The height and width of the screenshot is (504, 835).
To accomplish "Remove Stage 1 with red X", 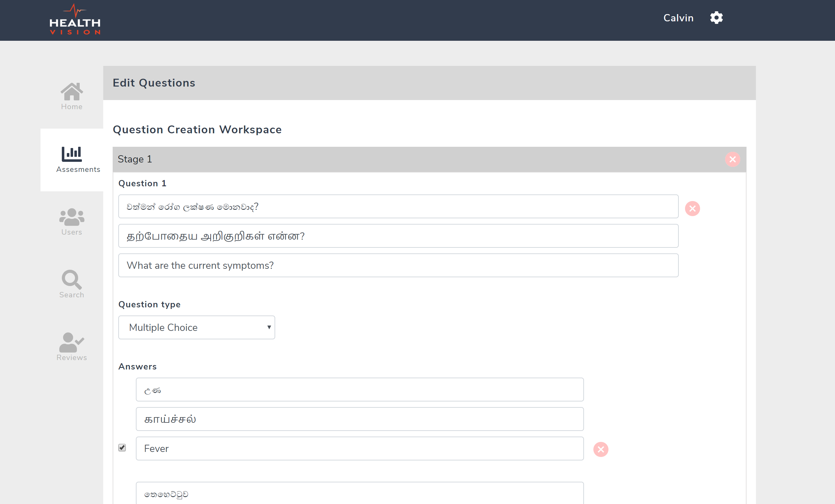I will click(732, 159).
